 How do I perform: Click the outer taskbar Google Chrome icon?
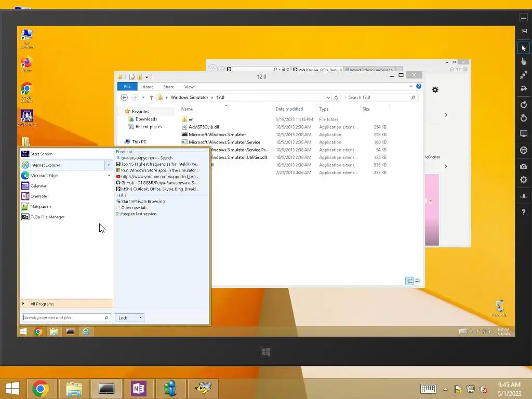click(x=41, y=388)
